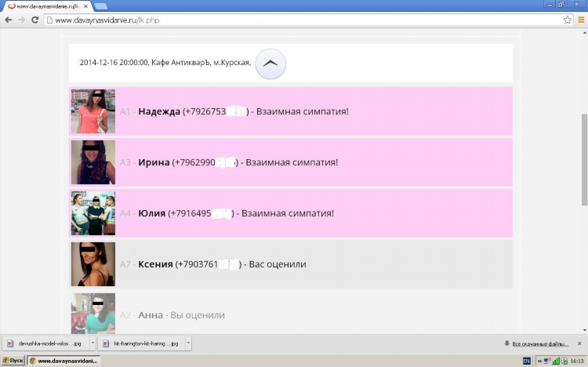This screenshot has height=367, width=588.
Task: Open a new tab button
Action: [101, 6]
